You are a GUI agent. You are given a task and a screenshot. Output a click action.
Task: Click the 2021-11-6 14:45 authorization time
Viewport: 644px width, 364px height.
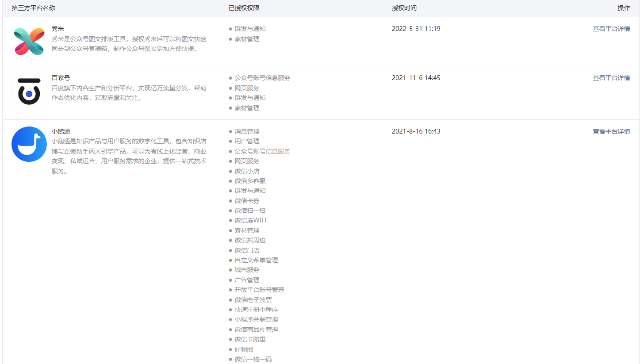tap(416, 78)
